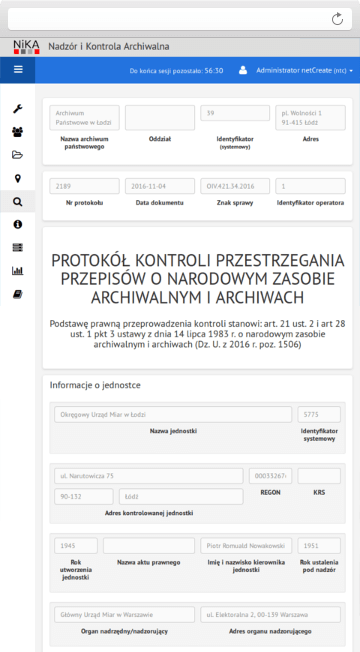Click the street field ul. Narutowicza 75
The width and height of the screenshot is (360, 652).
tap(149, 476)
